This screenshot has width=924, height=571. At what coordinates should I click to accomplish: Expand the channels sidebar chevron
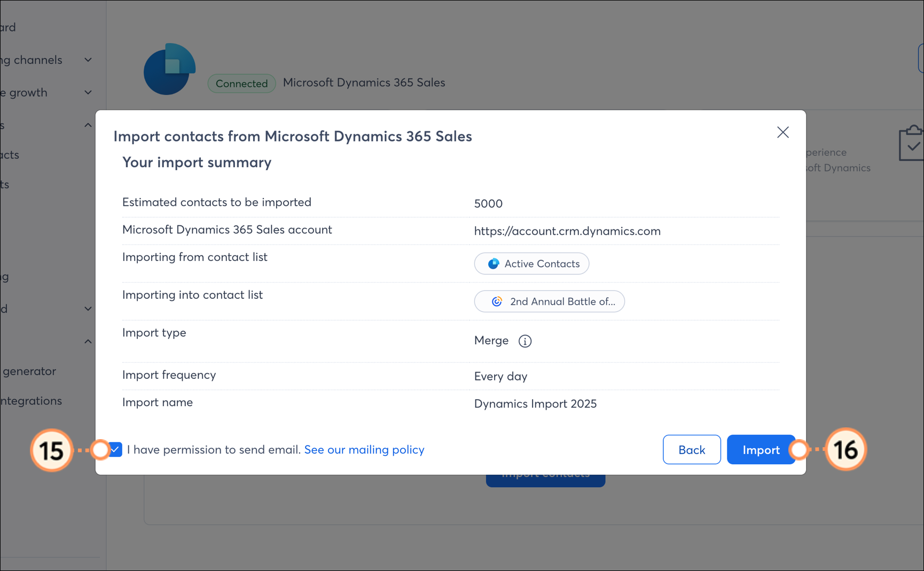pyautogui.click(x=89, y=60)
